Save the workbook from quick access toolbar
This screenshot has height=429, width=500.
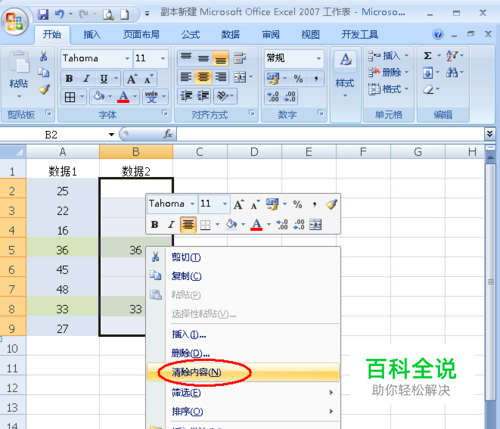tap(43, 15)
